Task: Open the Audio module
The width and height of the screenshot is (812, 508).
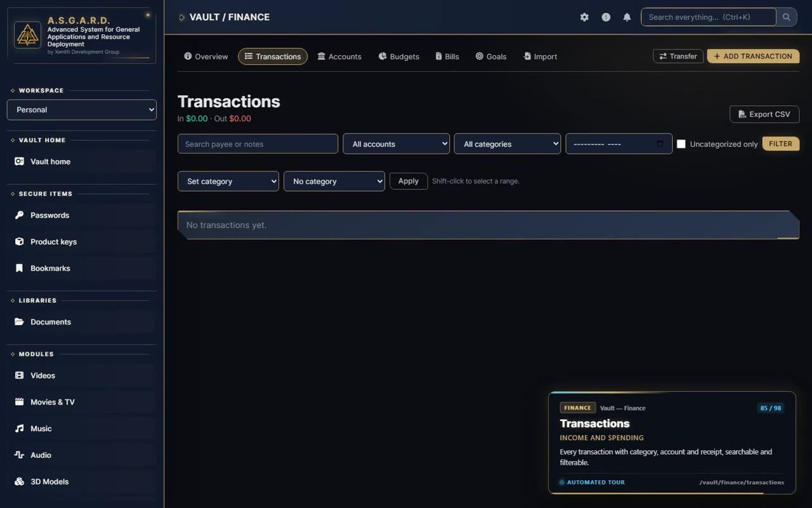Action: [x=81, y=455]
